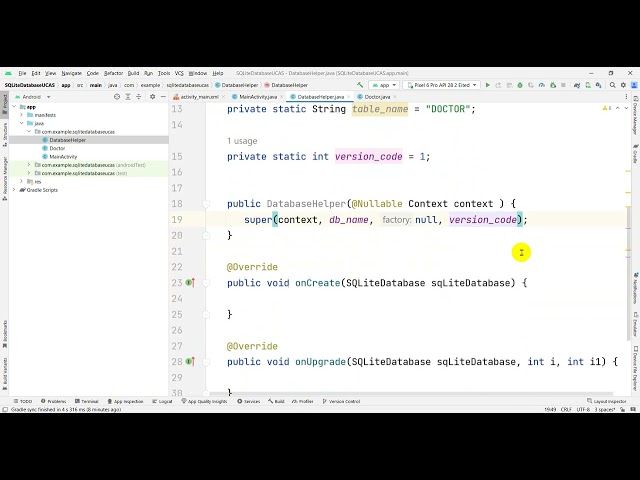Open the Build menu
Screen dimensions: 640x480
tap(133, 73)
